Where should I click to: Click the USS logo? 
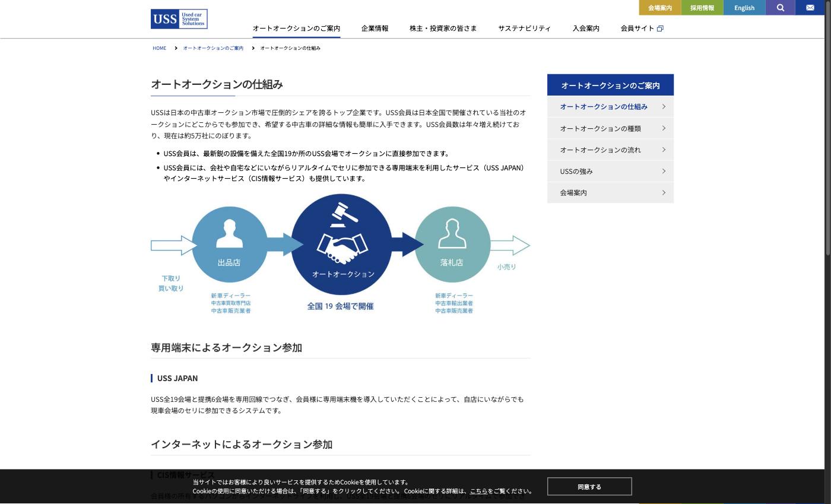[179, 19]
